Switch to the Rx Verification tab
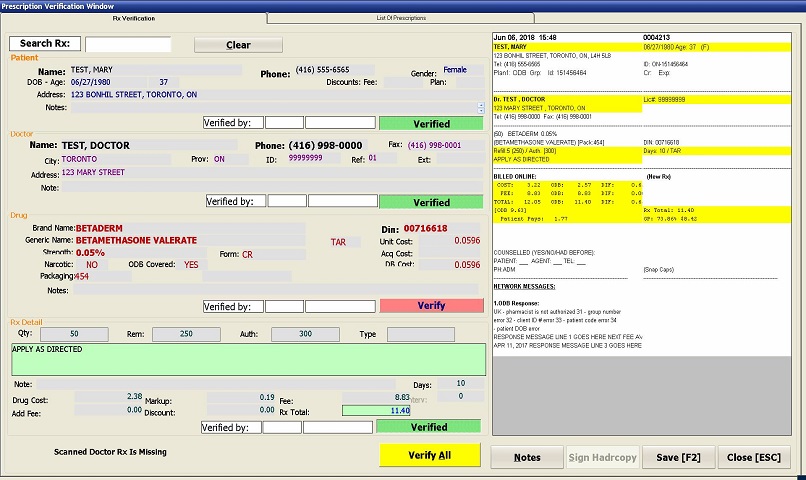The image size is (806, 480). point(134,19)
